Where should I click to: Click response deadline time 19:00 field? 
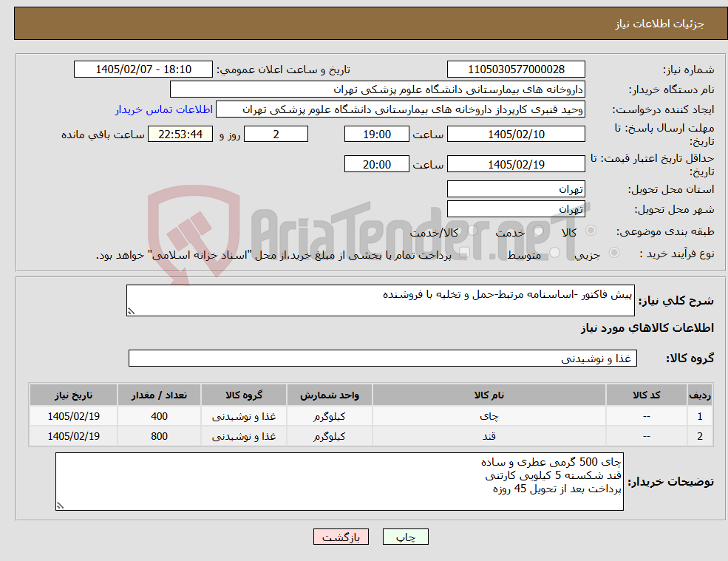click(x=376, y=135)
